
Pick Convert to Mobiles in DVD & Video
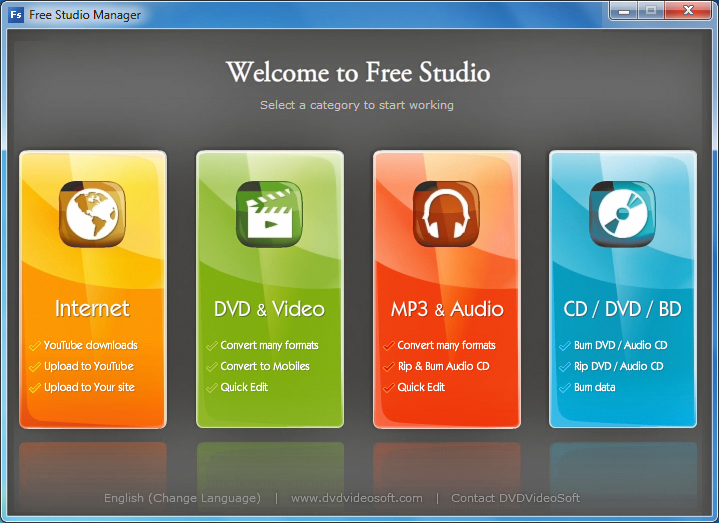tap(265, 366)
